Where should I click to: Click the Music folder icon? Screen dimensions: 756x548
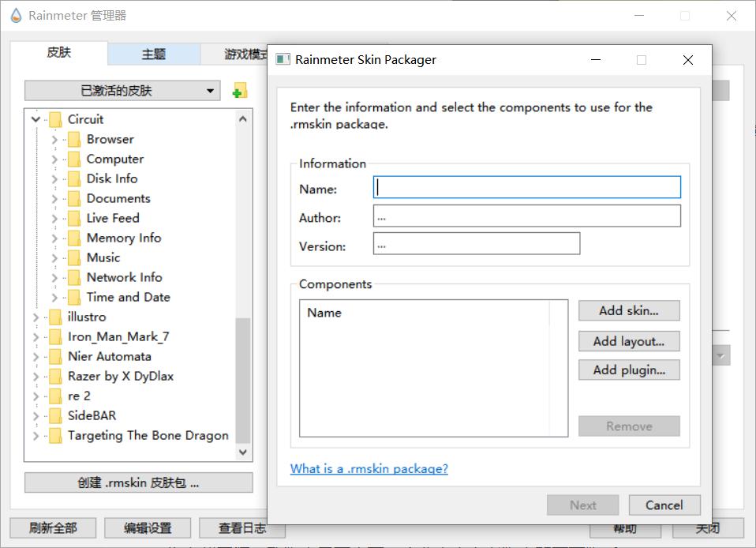(x=73, y=258)
